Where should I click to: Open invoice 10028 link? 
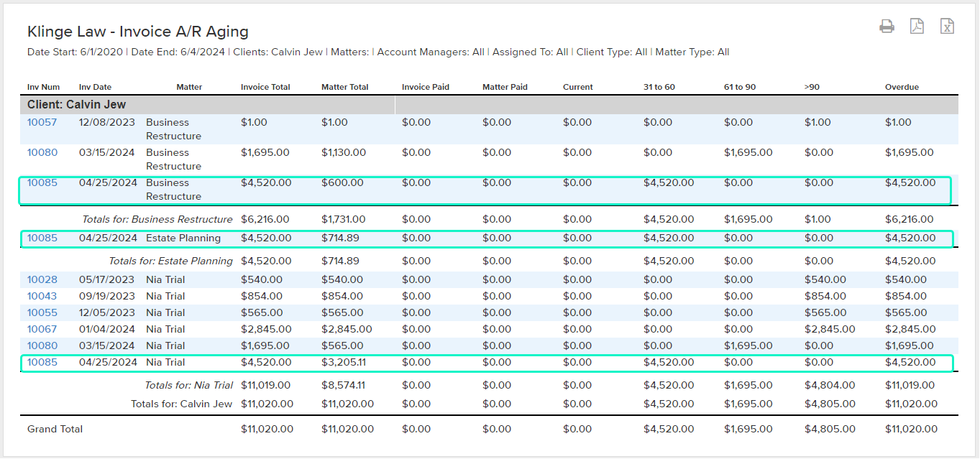click(x=42, y=279)
